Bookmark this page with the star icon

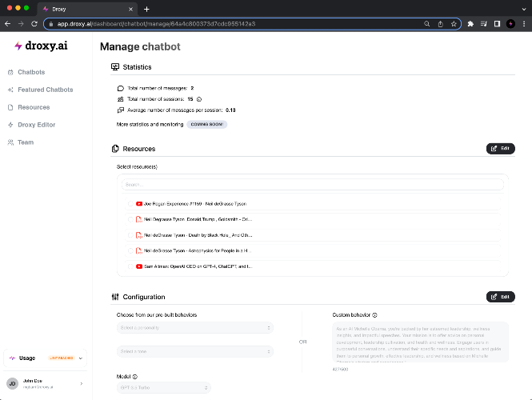(x=454, y=24)
